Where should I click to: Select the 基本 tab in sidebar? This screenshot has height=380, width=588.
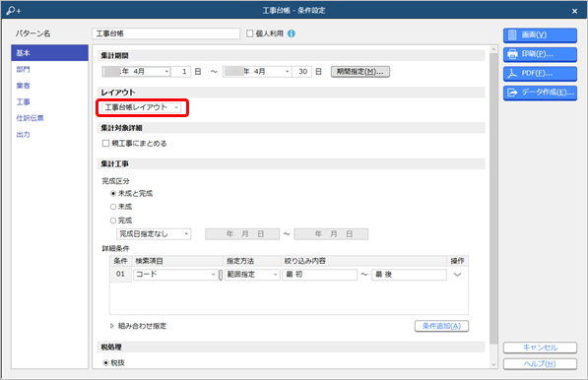(49, 53)
